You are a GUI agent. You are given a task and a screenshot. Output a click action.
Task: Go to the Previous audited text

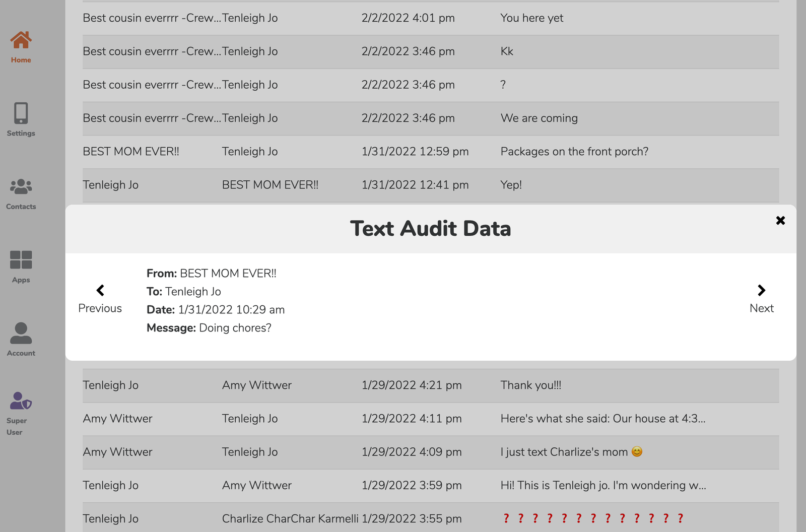tap(100, 308)
